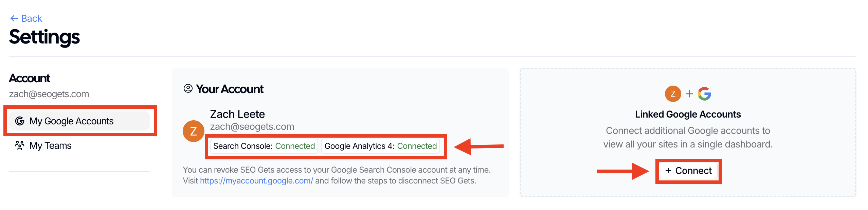Screen dimensions: 868x210
Task: Click the plus icon inside the Connect button
Action: tap(668, 171)
